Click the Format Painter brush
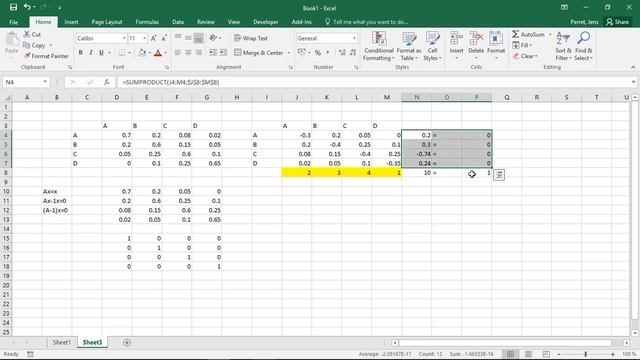The width and height of the screenshot is (640, 360). coord(27,56)
